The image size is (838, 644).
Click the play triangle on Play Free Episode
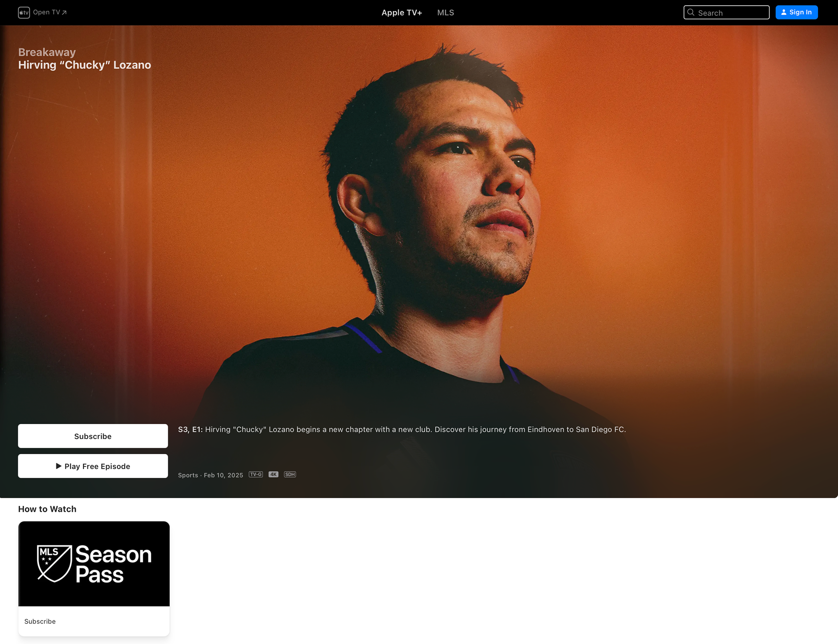(58, 466)
